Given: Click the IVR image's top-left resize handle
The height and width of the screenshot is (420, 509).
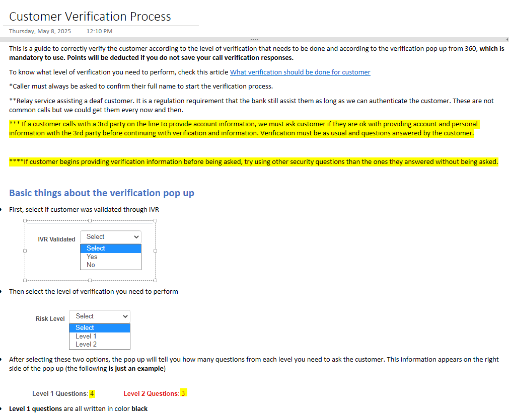Looking at the screenshot, I should pyautogui.click(x=25, y=220).
